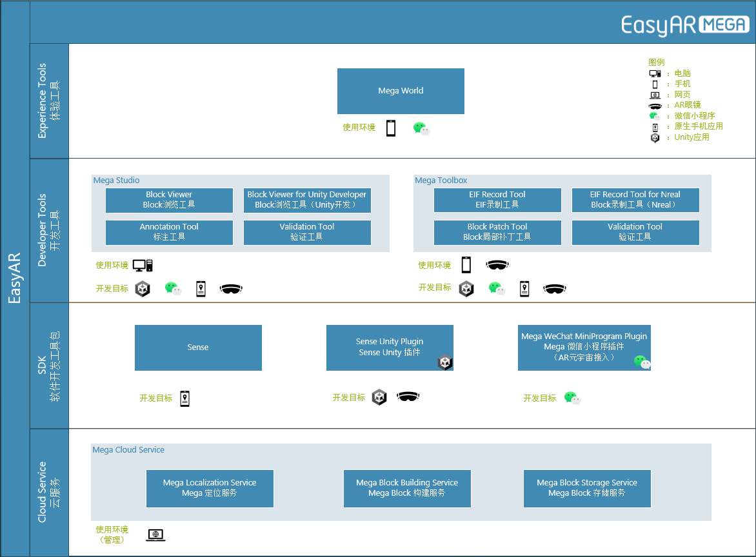Screen dimensions: 756x557
Task: Click the native mobile app icon below Sense
Action: pos(184,398)
